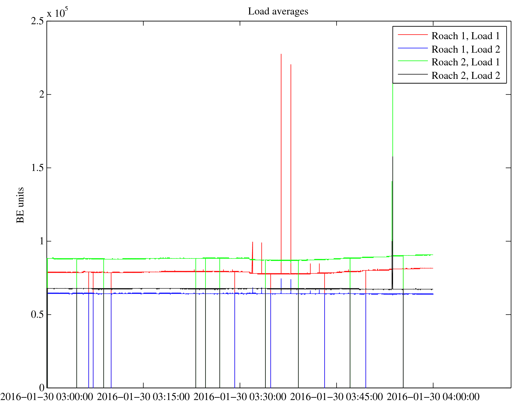Click the 0.5 y-axis tick label
The height and width of the screenshot is (420, 518).
pyautogui.click(x=37, y=314)
